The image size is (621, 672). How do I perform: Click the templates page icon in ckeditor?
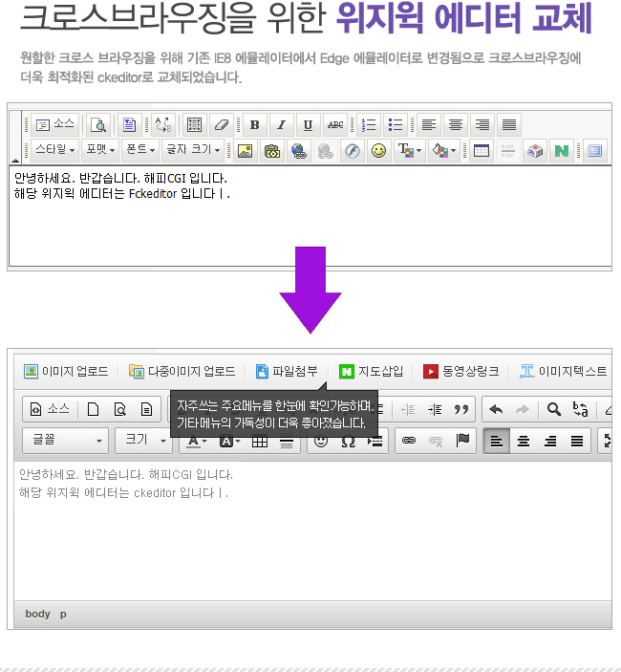click(146, 409)
